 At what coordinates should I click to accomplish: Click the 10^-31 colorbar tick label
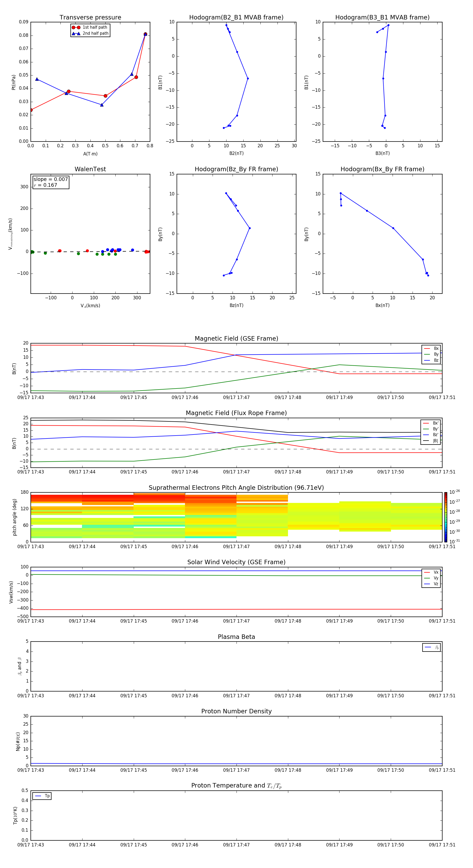coord(455,542)
